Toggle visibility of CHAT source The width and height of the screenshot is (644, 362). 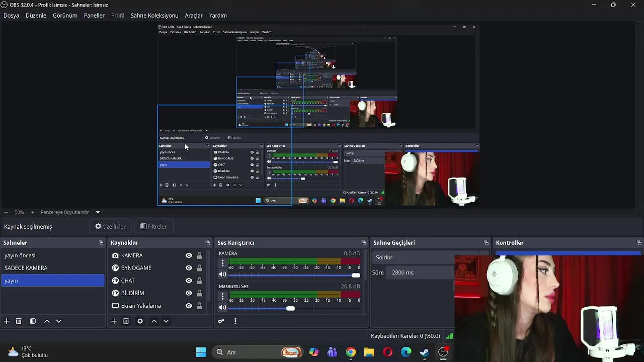[189, 281]
